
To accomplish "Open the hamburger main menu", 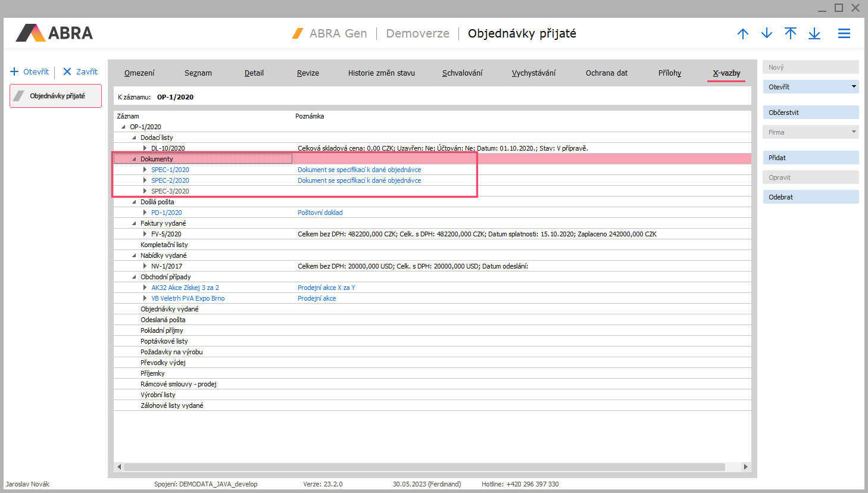I will (x=844, y=33).
